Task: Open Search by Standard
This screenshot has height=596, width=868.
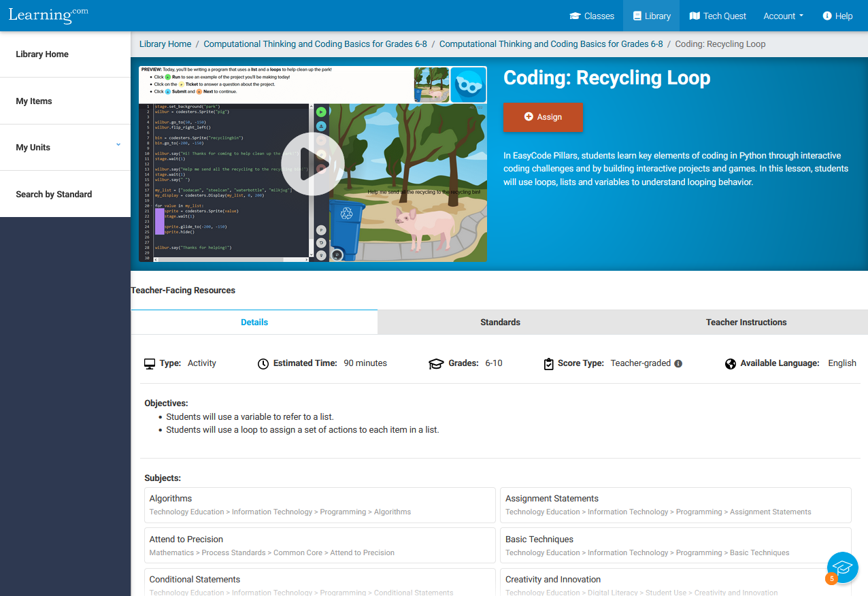Action: click(x=53, y=194)
